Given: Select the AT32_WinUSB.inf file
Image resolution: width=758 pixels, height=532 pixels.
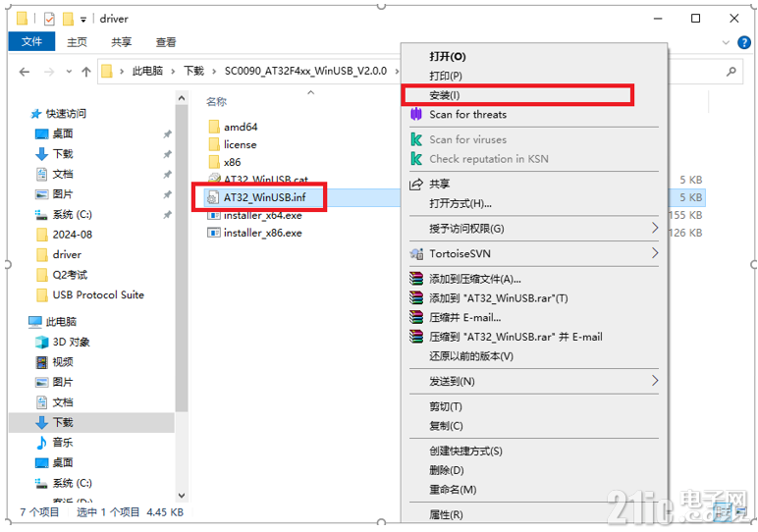Looking at the screenshot, I should (x=264, y=197).
